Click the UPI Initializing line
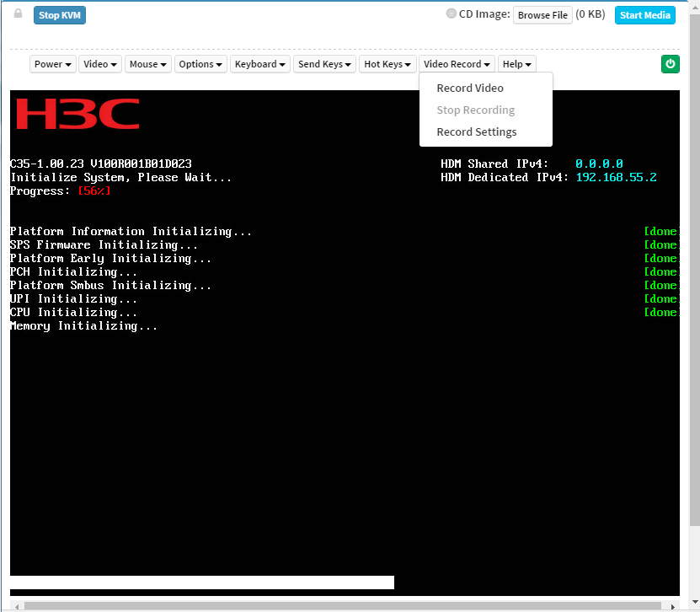700x612 pixels. [x=73, y=299]
